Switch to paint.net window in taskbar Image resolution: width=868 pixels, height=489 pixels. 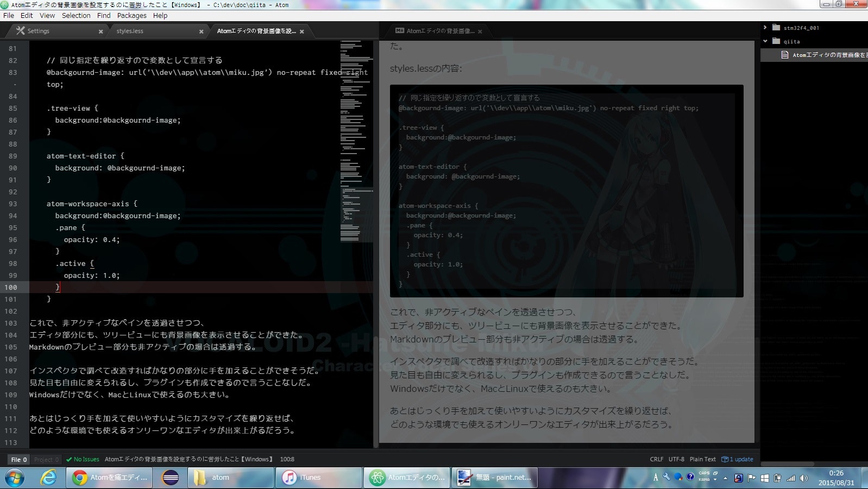click(494, 478)
